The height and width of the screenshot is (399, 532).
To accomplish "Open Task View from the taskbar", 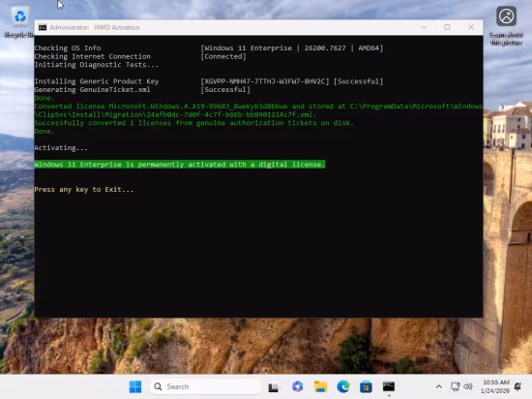I will coord(274,386).
